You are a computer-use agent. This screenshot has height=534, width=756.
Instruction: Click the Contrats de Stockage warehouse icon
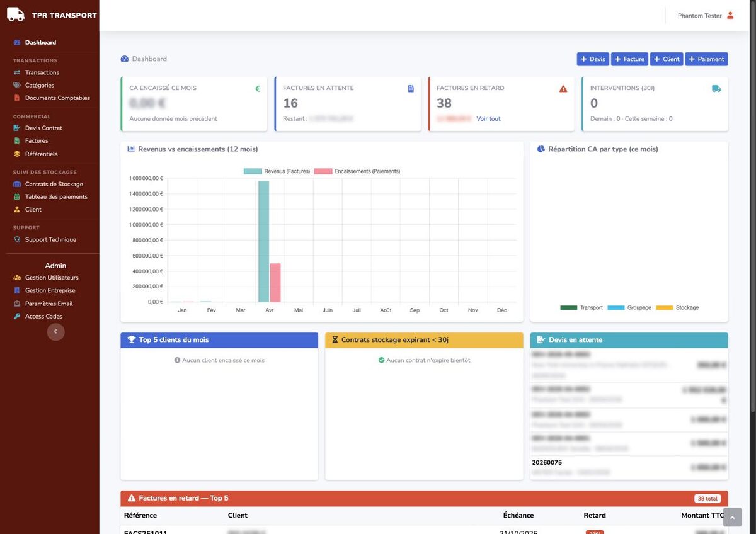17,184
